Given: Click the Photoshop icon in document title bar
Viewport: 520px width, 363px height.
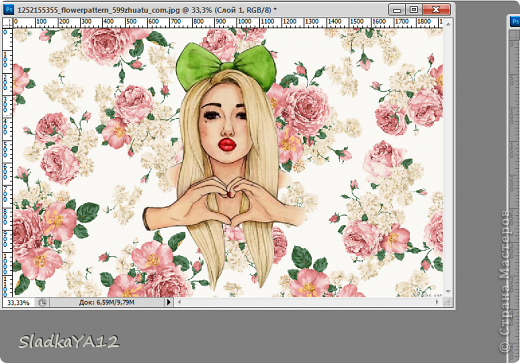Looking at the screenshot, I should click(9, 10).
